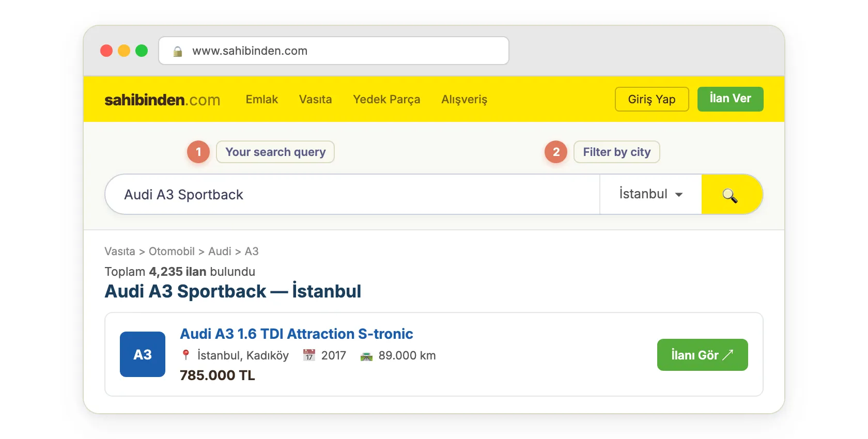Image resolution: width=868 pixels, height=439 pixels.
Task: Click Otomobil in the breadcrumb
Action: point(172,252)
